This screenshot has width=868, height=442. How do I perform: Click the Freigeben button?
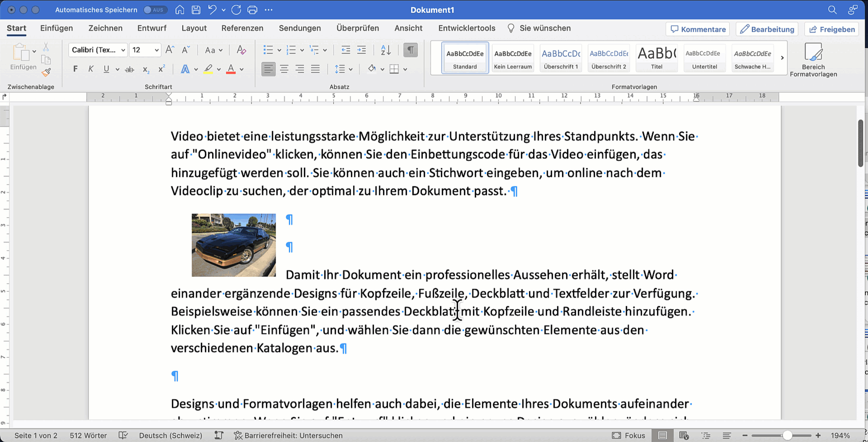click(x=832, y=29)
